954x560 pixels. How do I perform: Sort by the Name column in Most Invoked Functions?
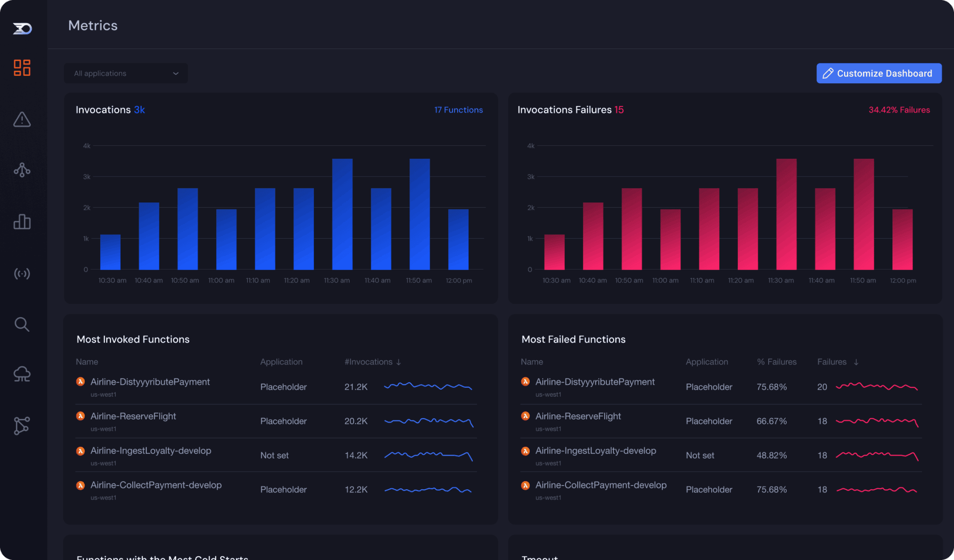87,362
